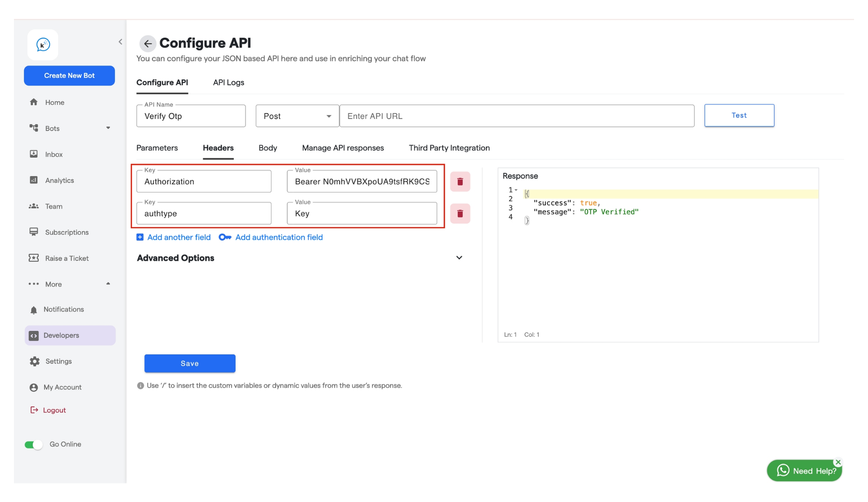
Task: Open Third Party Integration tab
Action: (449, 148)
